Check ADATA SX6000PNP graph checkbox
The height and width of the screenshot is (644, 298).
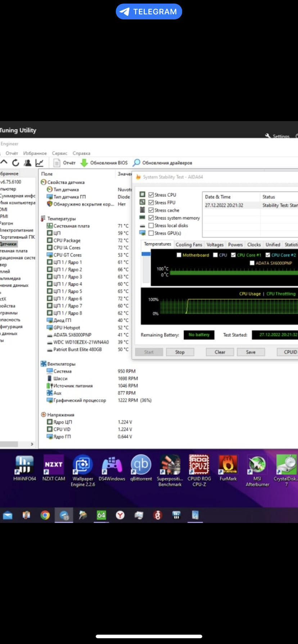click(x=252, y=263)
